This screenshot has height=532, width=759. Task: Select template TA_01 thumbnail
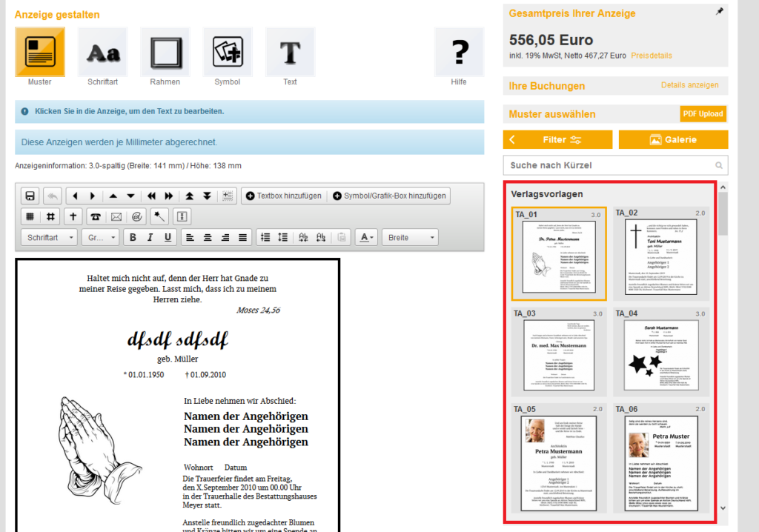[x=559, y=253]
